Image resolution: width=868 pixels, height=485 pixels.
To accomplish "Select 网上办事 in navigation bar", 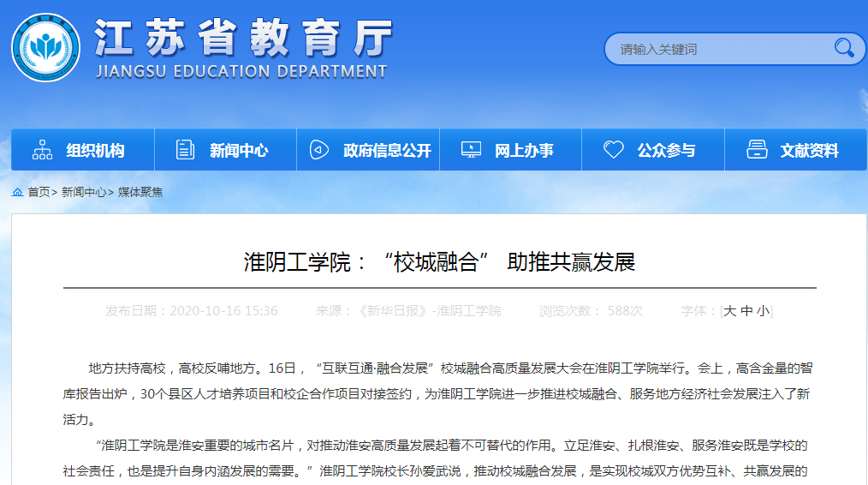I will 524,151.
